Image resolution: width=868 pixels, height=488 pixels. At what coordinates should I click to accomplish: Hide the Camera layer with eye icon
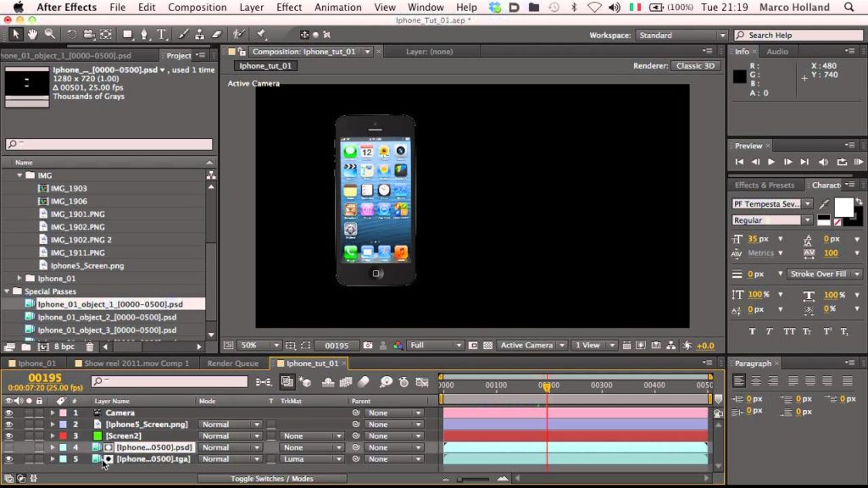pyautogui.click(x=9, y=413)
